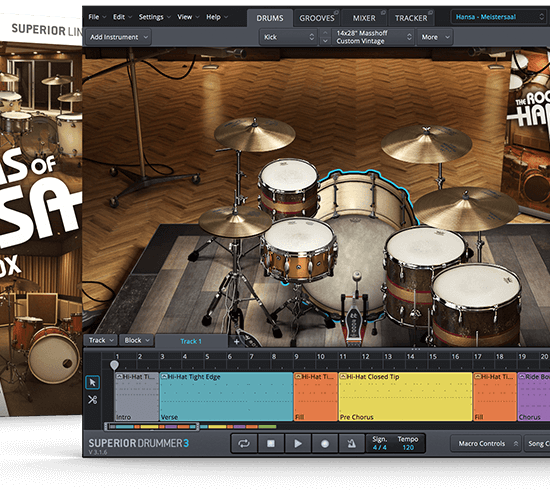Start recording with the Record button
This screenshot has height=495, width=550.
click(325, 444)
